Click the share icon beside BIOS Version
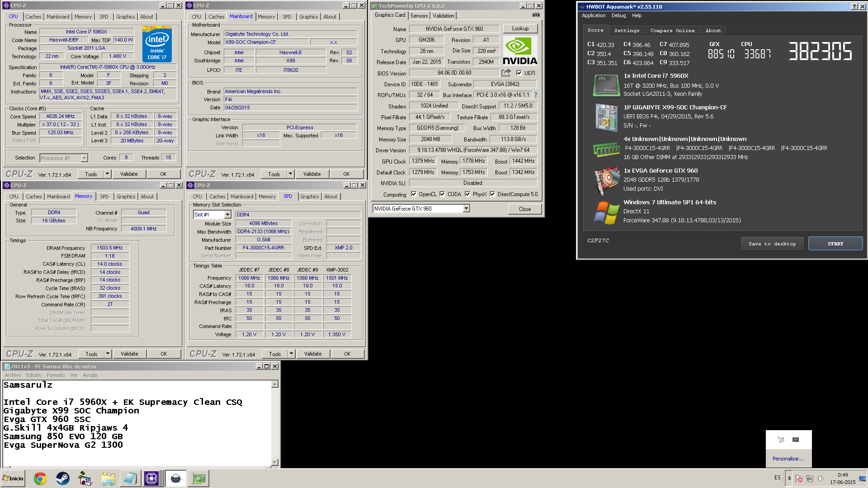This screenshot has width=868, height=488. [506, 73]
